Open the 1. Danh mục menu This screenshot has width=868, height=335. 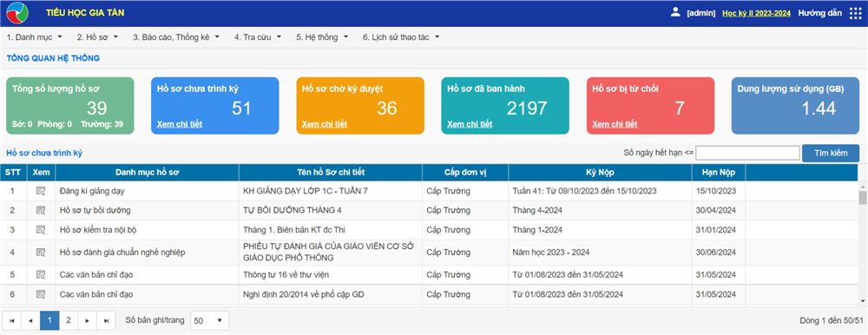pos(35,37)
